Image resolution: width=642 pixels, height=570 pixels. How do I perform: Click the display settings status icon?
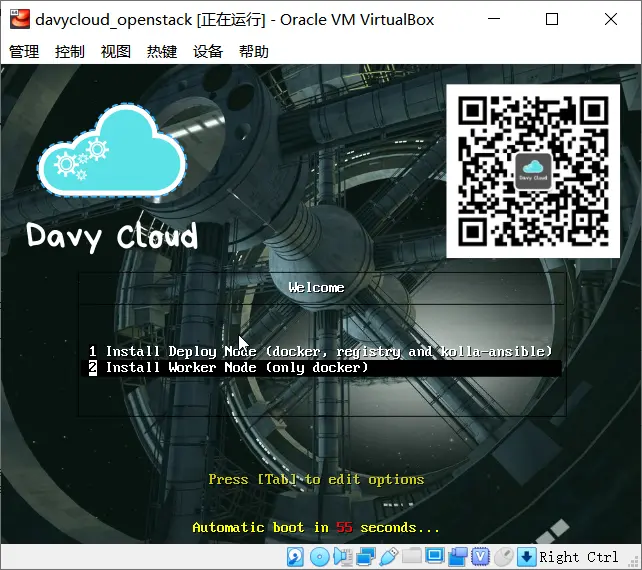[434, 556]
